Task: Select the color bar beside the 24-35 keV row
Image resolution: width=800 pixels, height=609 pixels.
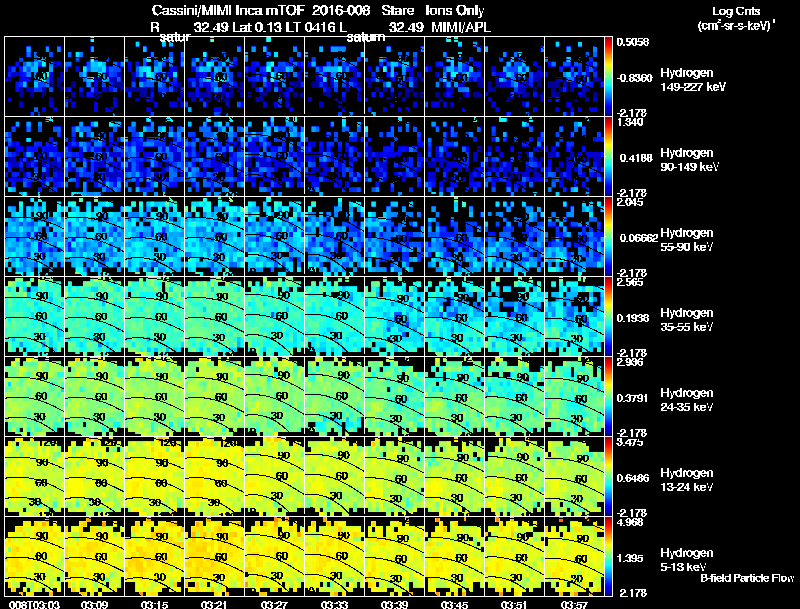Action: 608,396
